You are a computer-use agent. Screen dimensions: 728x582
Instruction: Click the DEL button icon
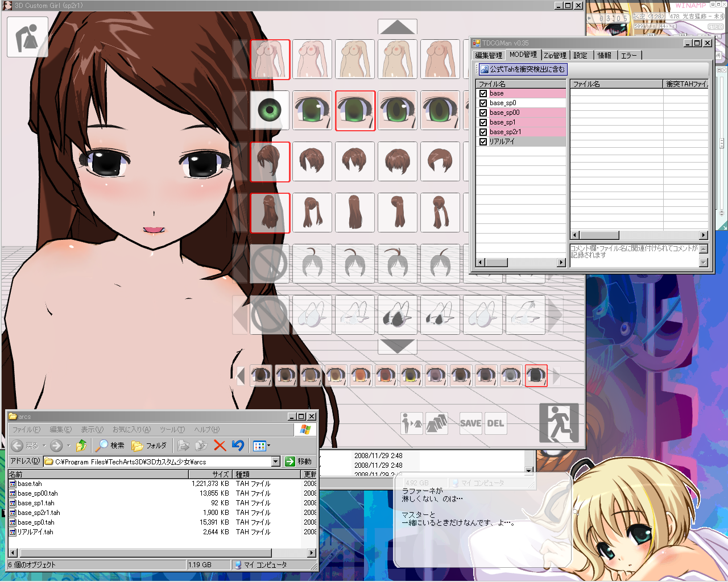(495, 423)
